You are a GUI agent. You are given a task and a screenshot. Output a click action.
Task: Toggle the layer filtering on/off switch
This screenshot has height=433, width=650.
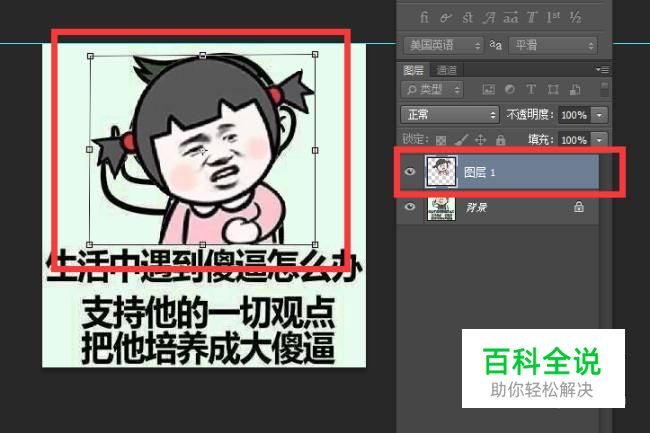604,90
